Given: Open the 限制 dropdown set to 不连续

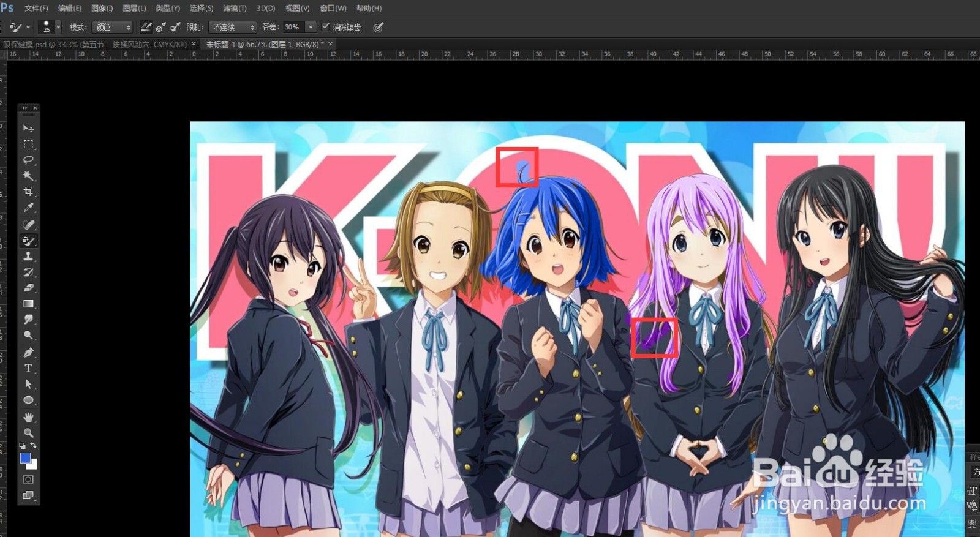Looking at the screenshot, I should pyautogui.click(x=233, y=27).
